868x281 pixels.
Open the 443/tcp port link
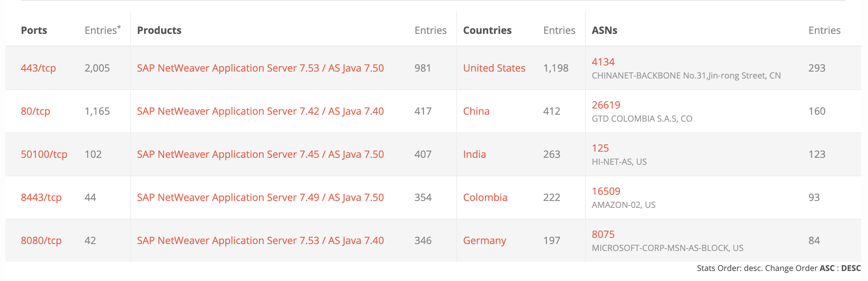(38, 68)
